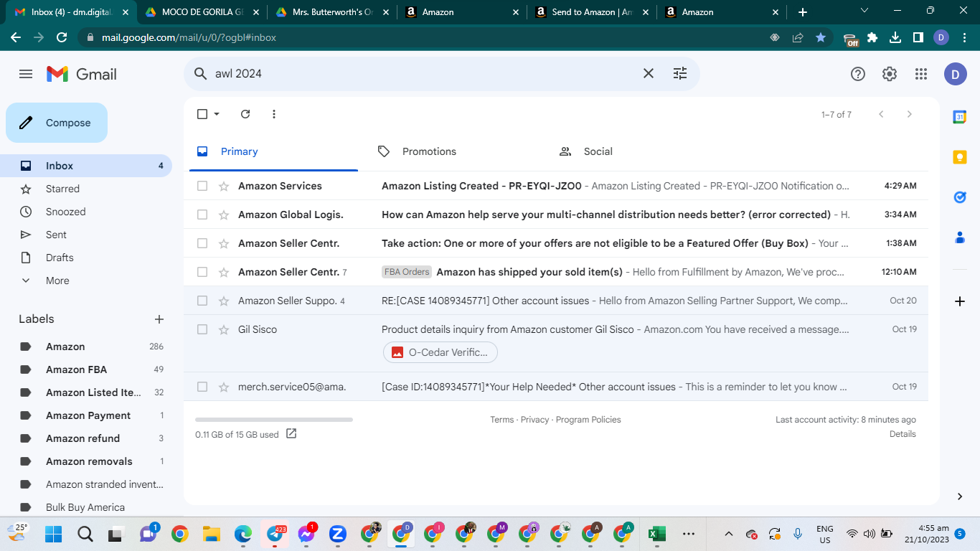Tick the select-all messages checkbox
The image size is (980, 551).
[x=202, y=114]
